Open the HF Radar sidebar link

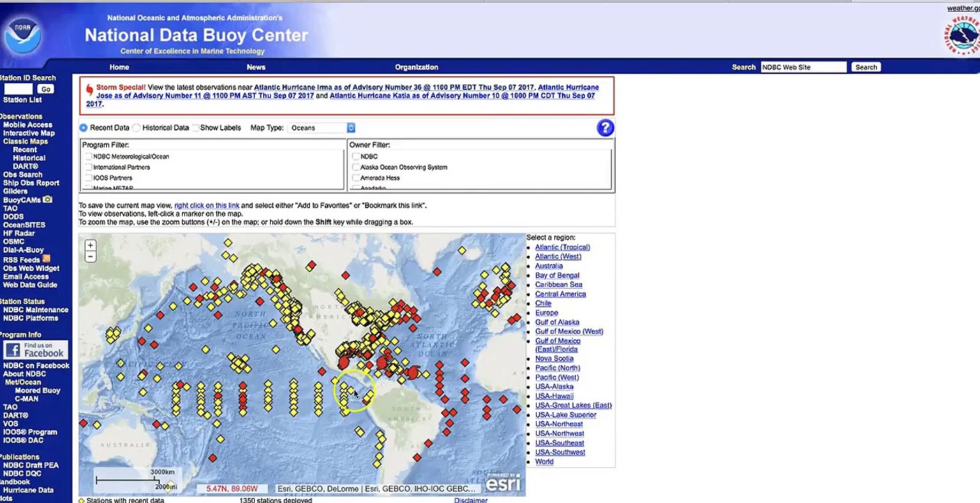pyautogui.click(x=19, y=233)
